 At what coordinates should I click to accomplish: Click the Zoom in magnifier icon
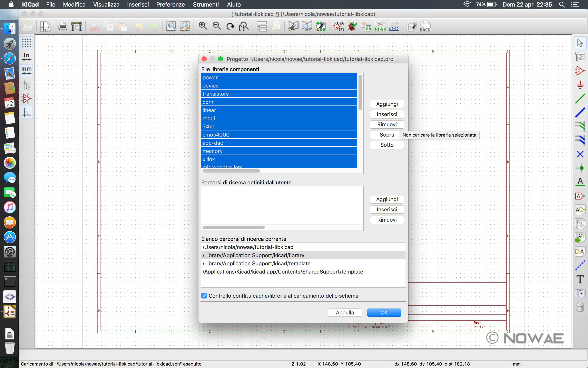(203, 26)
